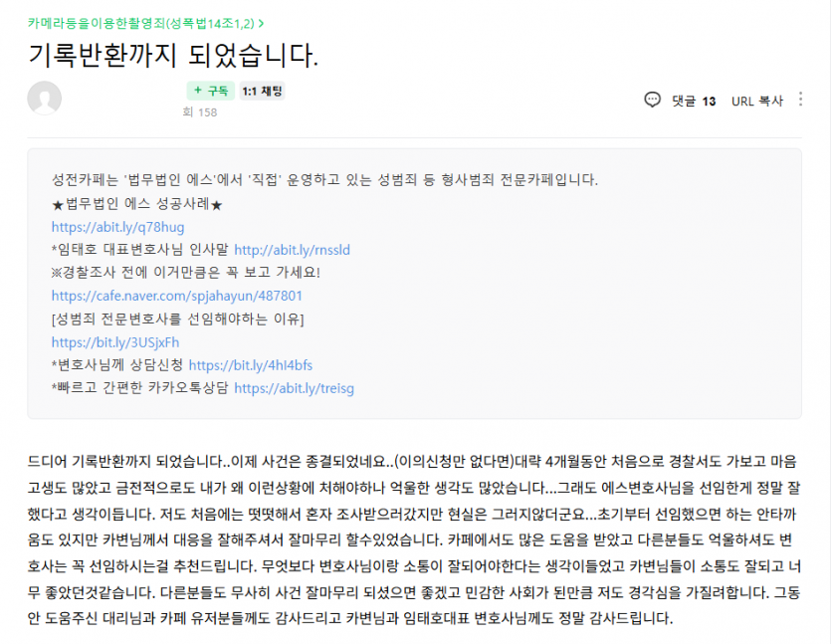The width and height of the screenshot is (831, 644).
Task: Open the 카카오톡상담 abit.ly/treisg link
Action: point(294,388)
